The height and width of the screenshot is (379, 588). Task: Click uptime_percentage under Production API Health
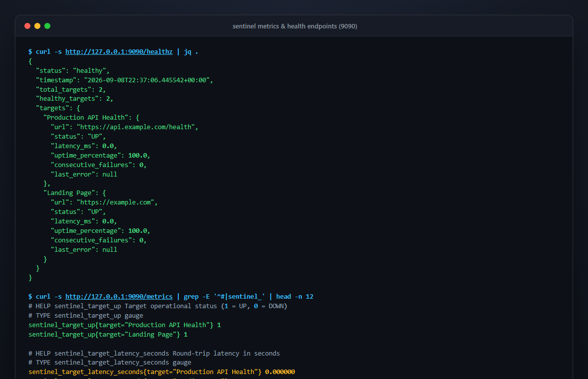[x=101, y=156]
